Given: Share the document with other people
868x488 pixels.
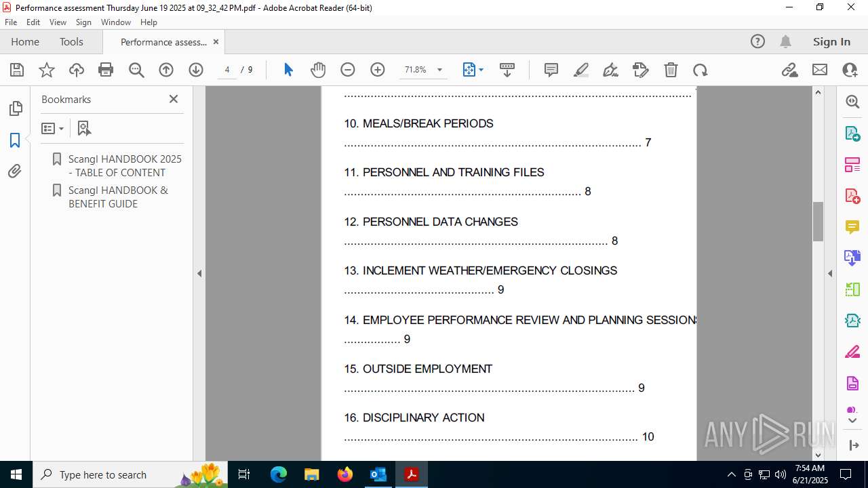Looking at the screenshot, I should point(850,70).
